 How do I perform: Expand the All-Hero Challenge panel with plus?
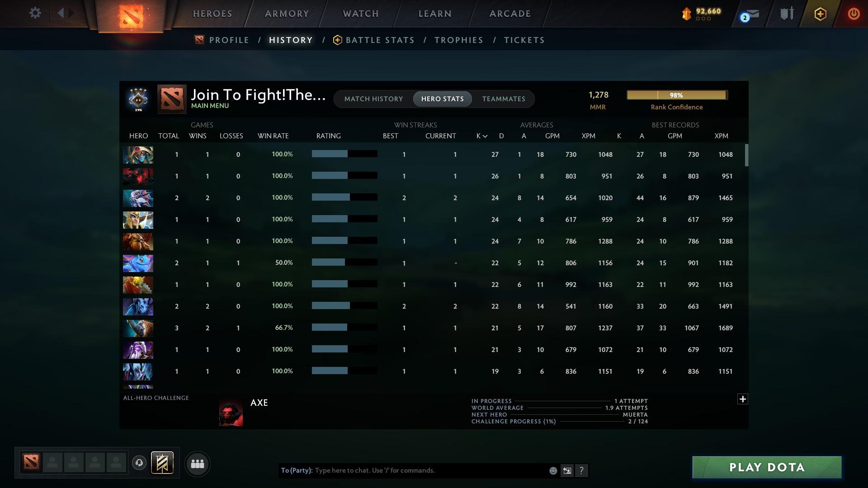click(742, 399)
